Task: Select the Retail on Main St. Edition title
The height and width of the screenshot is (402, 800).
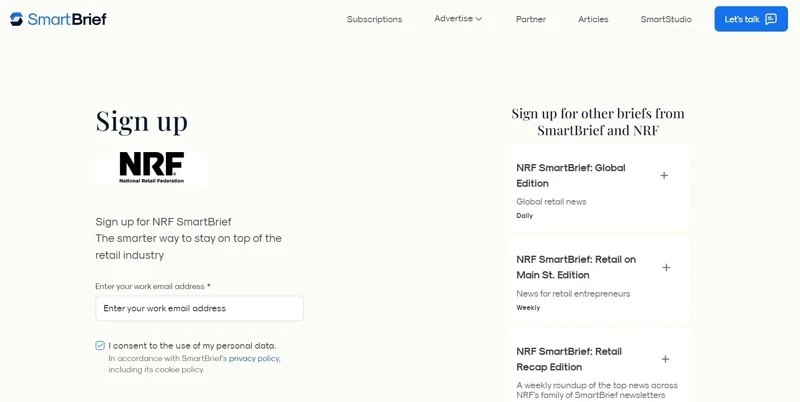Action: click(x=576, y=267)
